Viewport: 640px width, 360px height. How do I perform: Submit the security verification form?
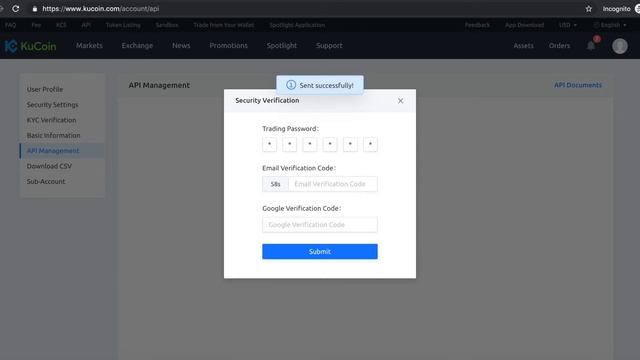(x=320, y=251)
